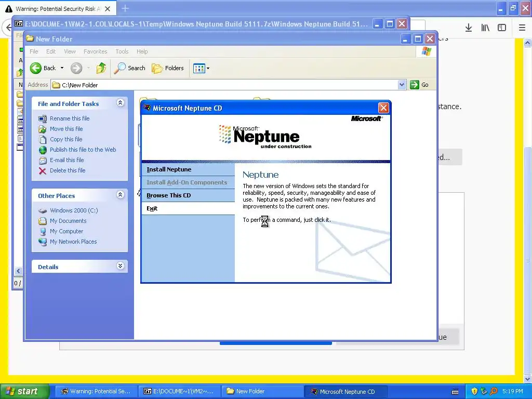Open Windows 2000 (C:) under Other Places
This screenshot has width=532, height=399.
click(x=74, y=210)
